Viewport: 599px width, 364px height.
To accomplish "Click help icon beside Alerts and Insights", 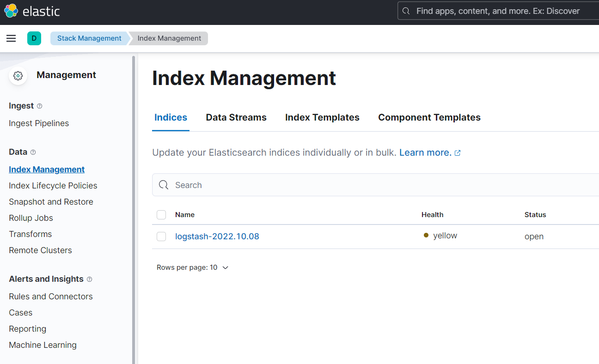I will coord(90,279).
